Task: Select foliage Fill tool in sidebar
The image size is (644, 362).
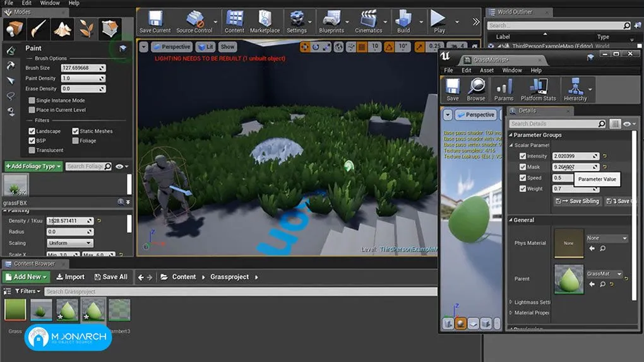Action: point(11,112)
